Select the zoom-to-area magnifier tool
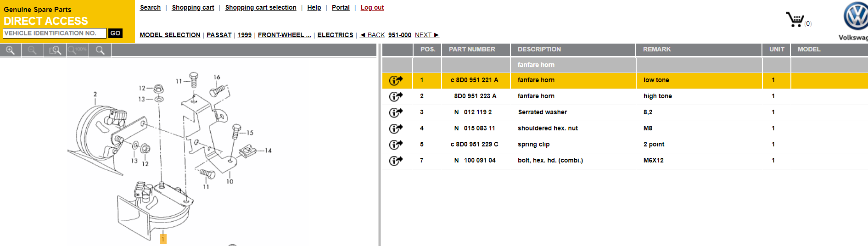Viewport: 868px width, 246px height. click(x=55, y=50)
